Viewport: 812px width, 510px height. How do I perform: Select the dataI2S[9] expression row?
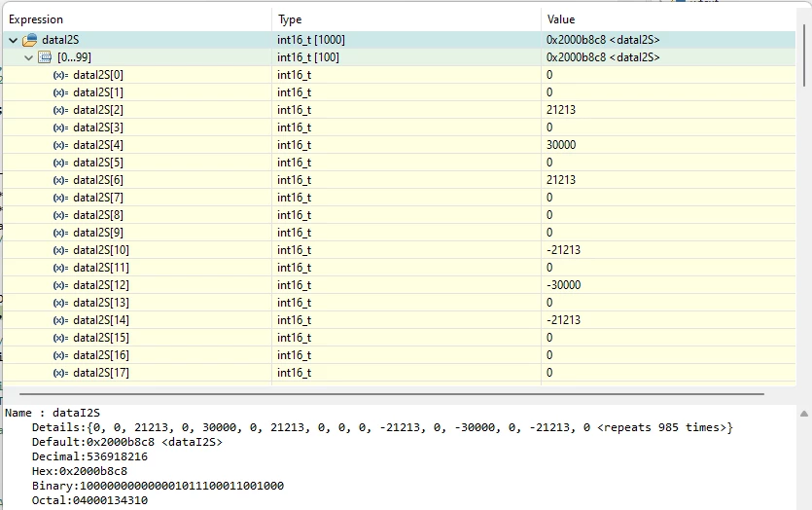(x=399, y=233)
